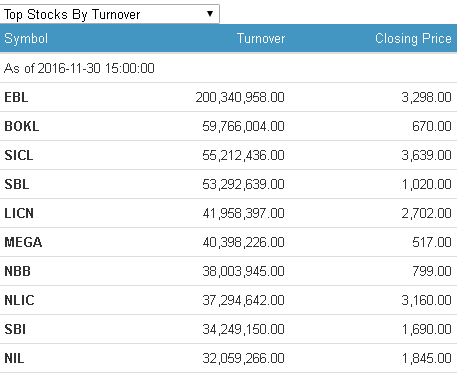Sort by the Turnover column header
The height and width of the screenshot is (380, 465).
point(261,39)
